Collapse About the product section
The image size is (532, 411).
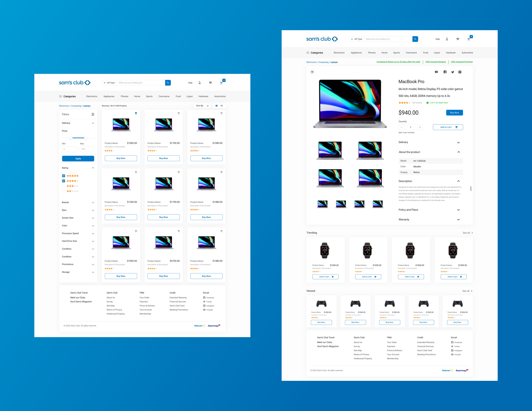coord(458,152)
